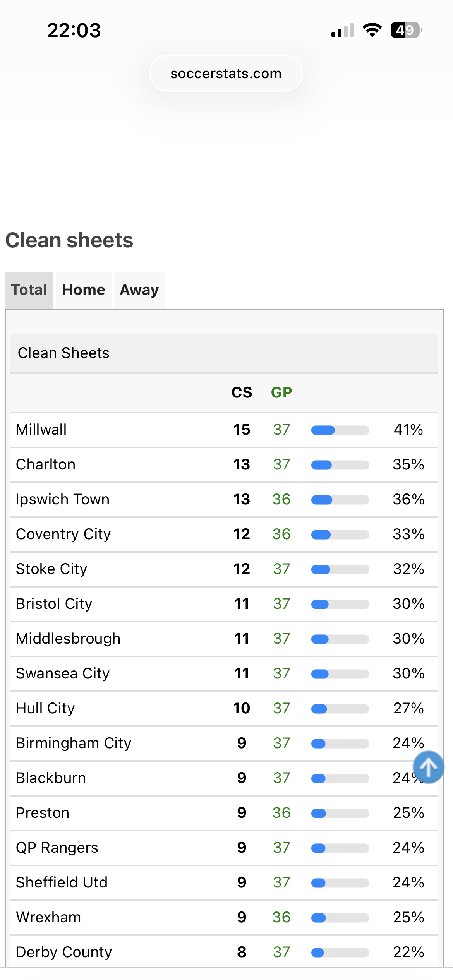Open the Millwall team link

[41, 430]
